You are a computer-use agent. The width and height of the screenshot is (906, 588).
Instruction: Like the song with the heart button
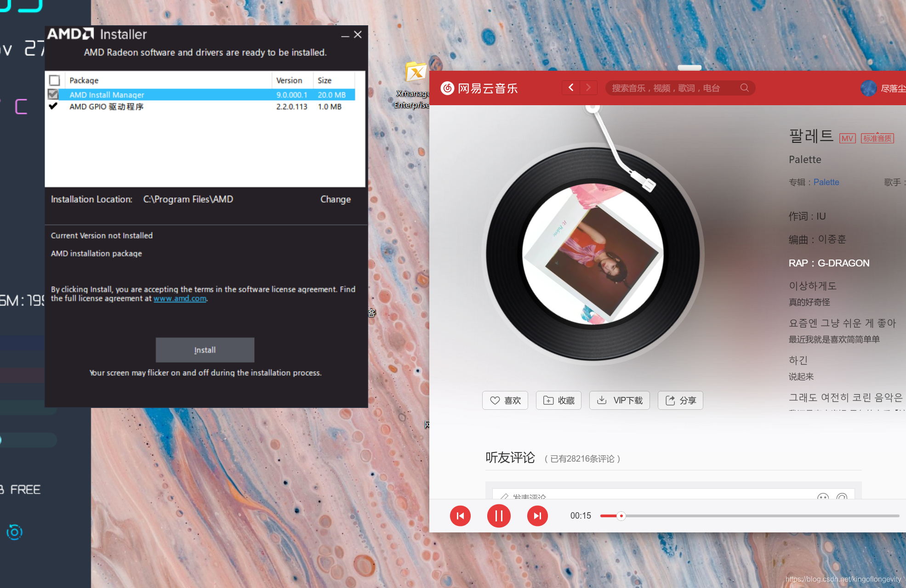pyautogui.click(x=505, y=400)
